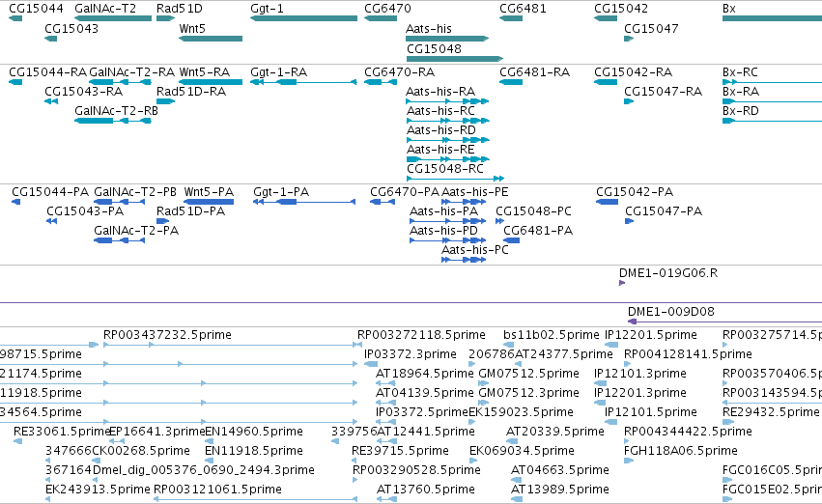
Task: Select transcript CG15043-RA label
Action: point(84,91)
